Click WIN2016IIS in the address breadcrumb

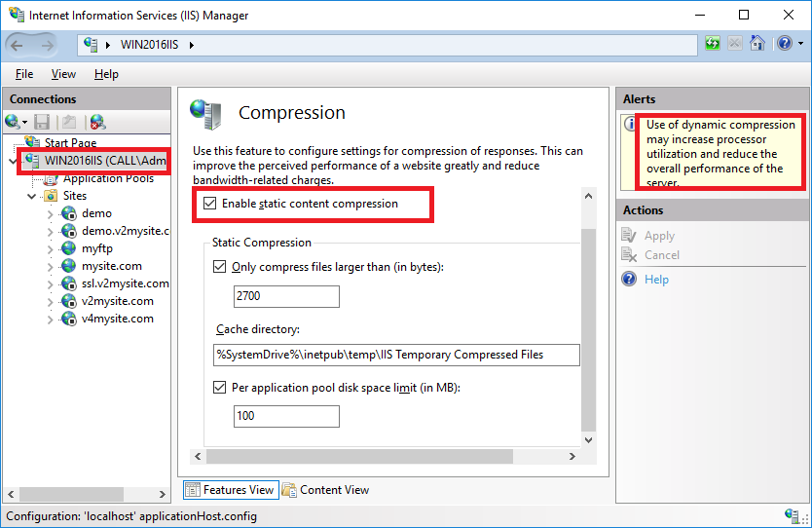(149, 45)
